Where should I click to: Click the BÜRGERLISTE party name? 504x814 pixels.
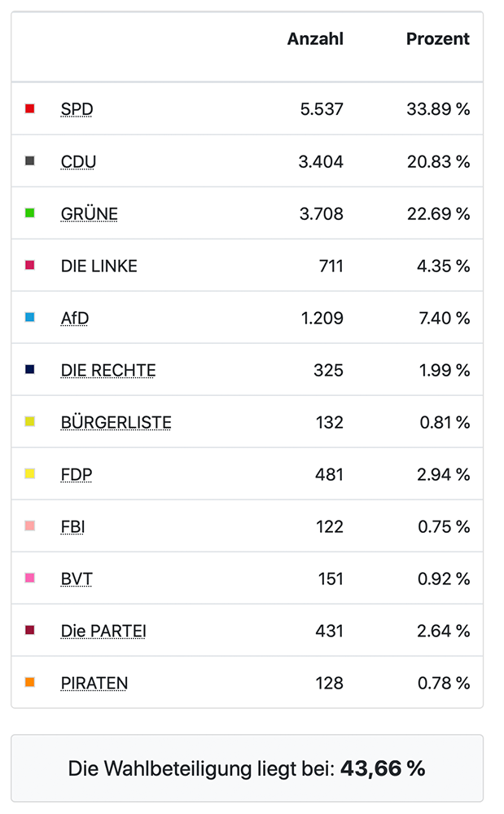116,422
